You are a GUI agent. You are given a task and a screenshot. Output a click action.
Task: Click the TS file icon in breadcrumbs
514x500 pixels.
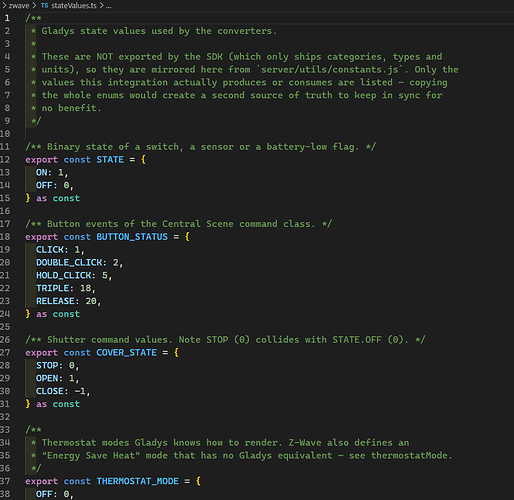click(x=44, y=6)
